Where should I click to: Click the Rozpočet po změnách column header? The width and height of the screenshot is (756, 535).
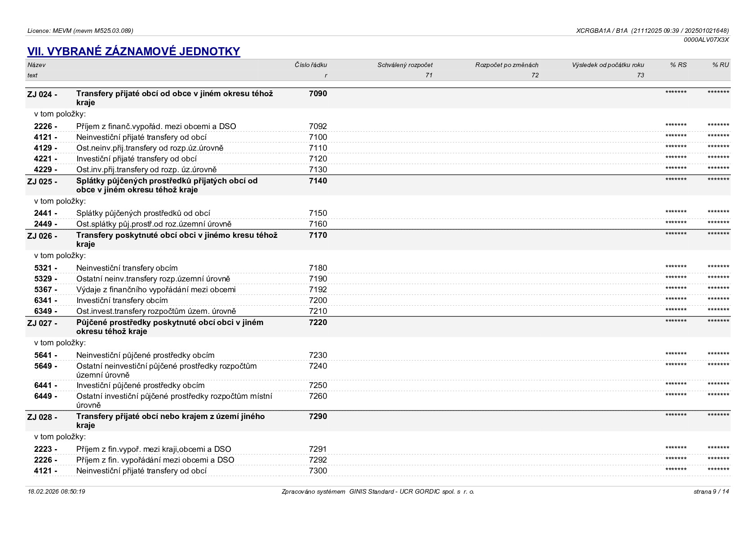(507, 65)
